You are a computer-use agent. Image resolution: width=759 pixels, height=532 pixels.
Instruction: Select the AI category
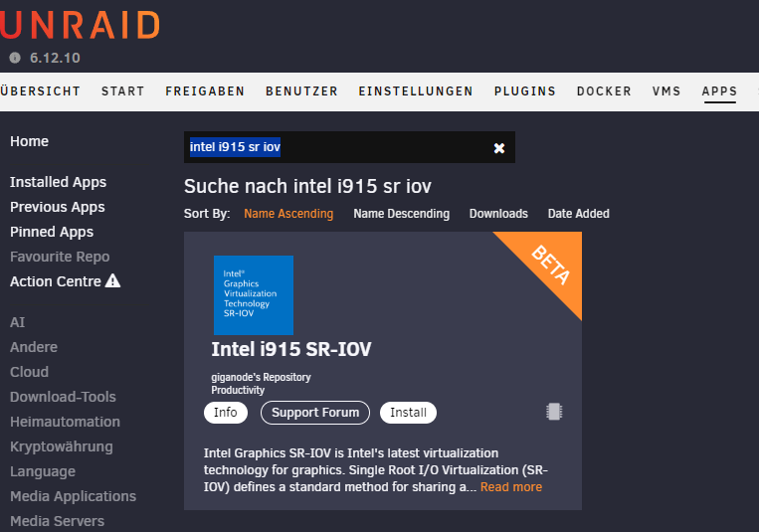18,322
